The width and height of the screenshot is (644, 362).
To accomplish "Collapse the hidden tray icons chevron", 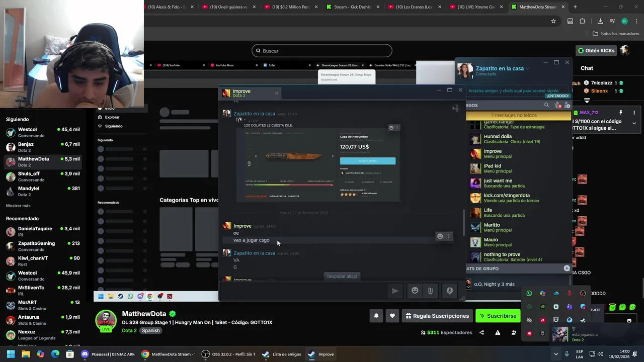I will (x=555, y=354).
